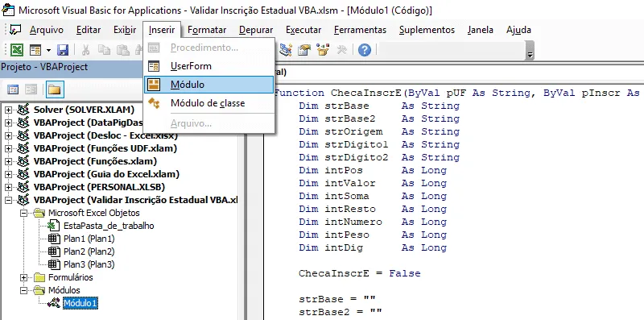Open the insert object dropdown arrow beside UserForm icon

pyautogui.click(x=48, y=51)
